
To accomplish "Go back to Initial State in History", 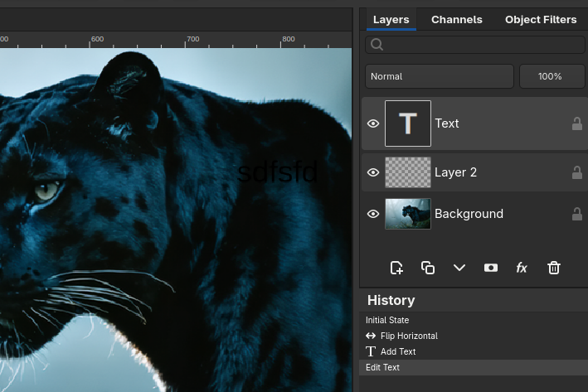I will (x=387, y=320).
